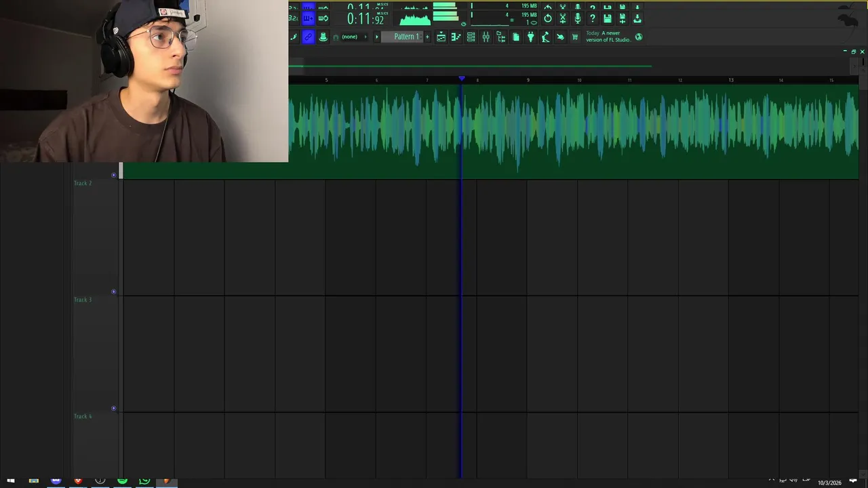Click the globe online news icon

click(639, 37)
